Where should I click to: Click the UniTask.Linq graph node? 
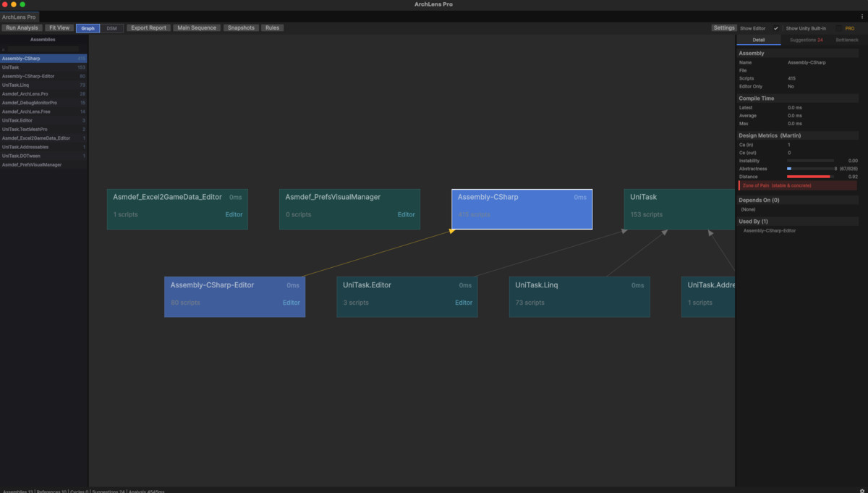click(x=579, y=297)
